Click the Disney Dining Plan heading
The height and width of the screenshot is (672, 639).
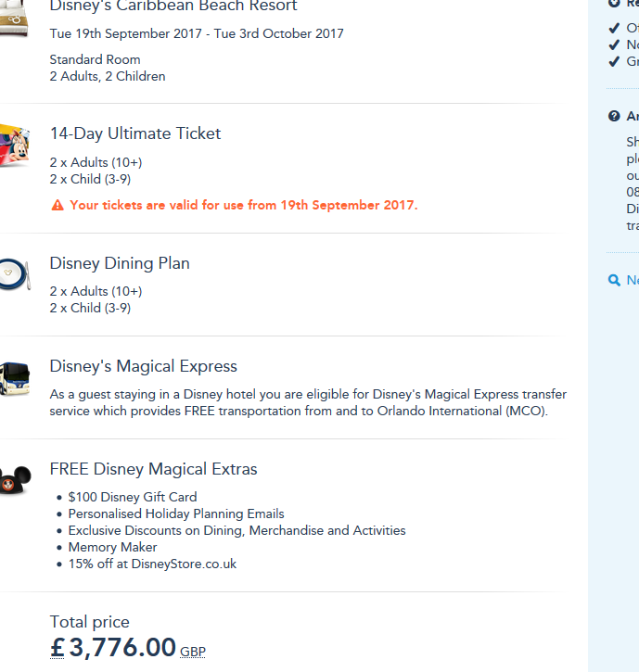click(120, 263)
